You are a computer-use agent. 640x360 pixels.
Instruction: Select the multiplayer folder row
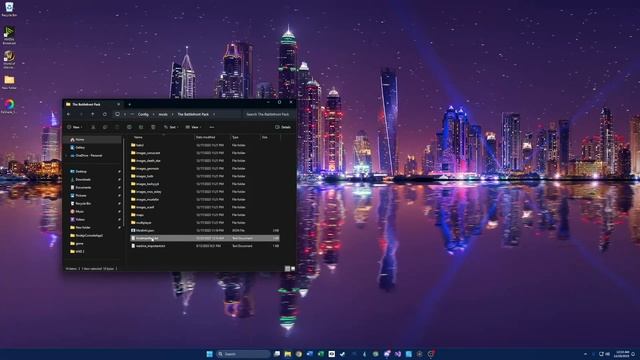coord(205,222)
